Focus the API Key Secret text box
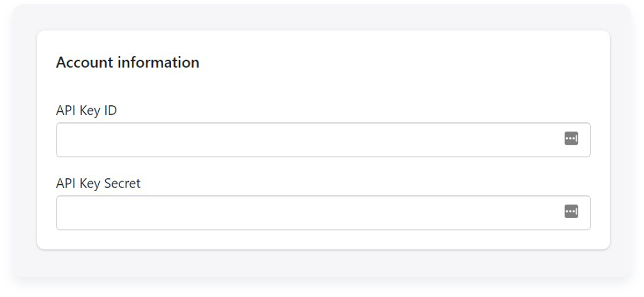The image size is (644, 297). click(x=323, y=213)
